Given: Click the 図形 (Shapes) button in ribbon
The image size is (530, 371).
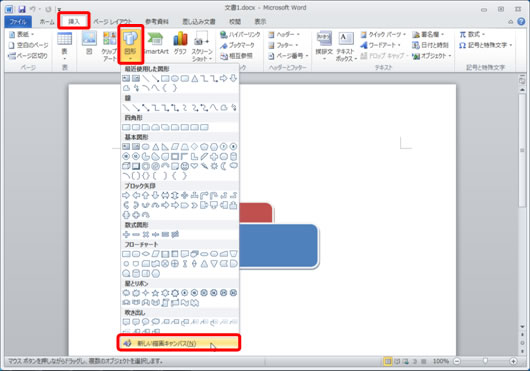Looking at the screenshot, I should [130, 45].
